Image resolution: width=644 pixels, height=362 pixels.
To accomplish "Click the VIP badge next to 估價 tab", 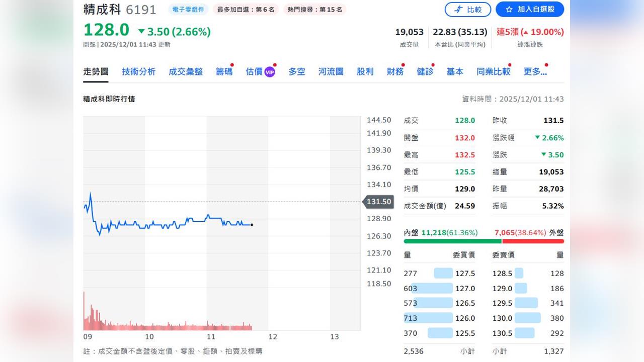I will (269, 72).
